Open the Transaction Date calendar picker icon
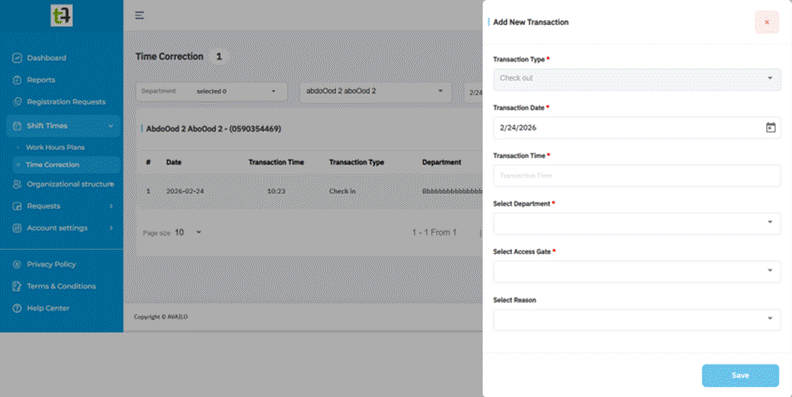792x397 pixels. [x=770, y=128]
